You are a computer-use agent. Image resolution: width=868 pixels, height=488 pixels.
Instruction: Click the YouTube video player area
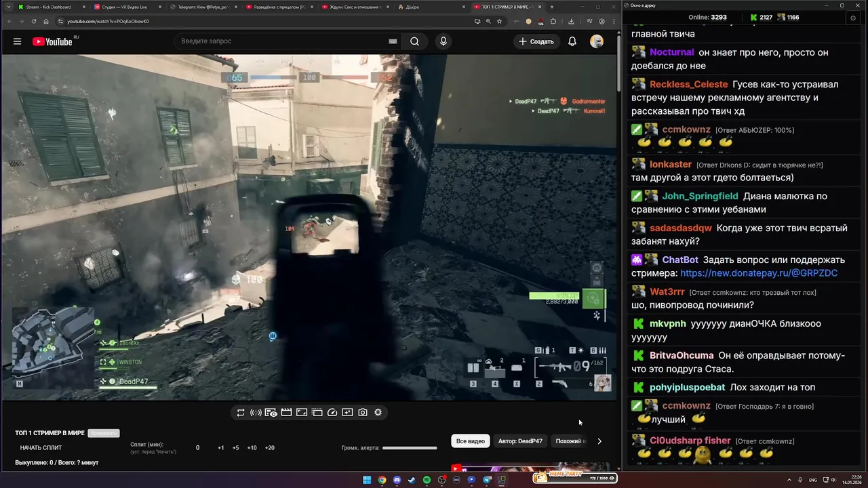pyautogui.click(x=309, y=227)
